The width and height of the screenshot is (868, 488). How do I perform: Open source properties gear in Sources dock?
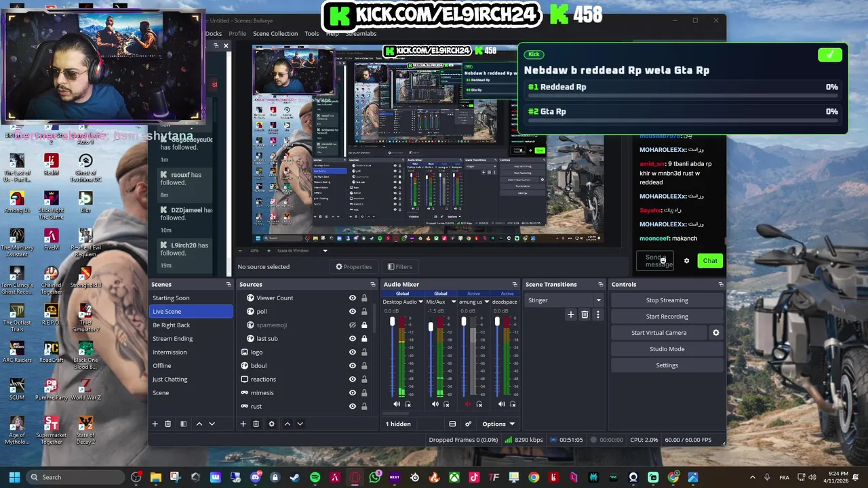271,424
